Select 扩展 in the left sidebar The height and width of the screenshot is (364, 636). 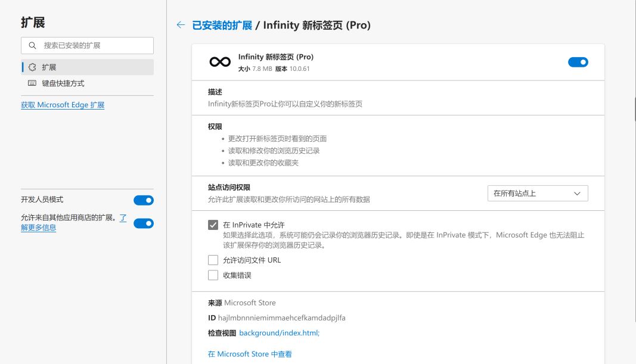click(x=87, y=67)
